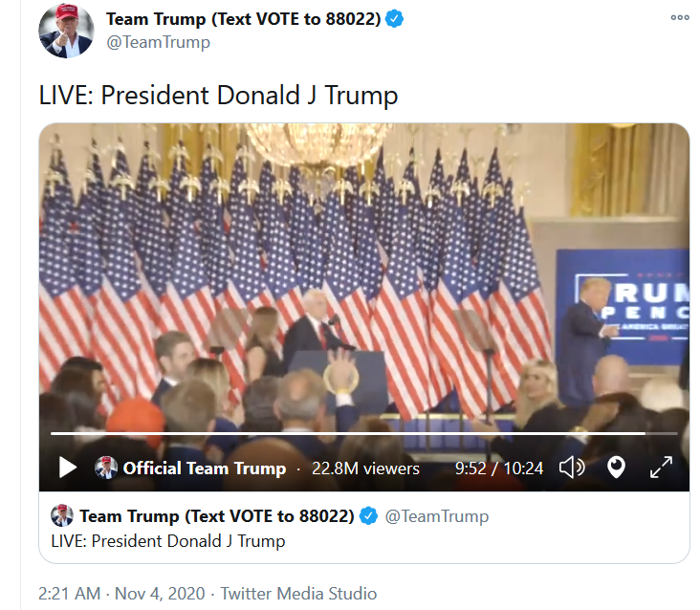The image size is (700, 610).
Task: Click Team Trump's profile picture at the top
Action: coord(67,31)
